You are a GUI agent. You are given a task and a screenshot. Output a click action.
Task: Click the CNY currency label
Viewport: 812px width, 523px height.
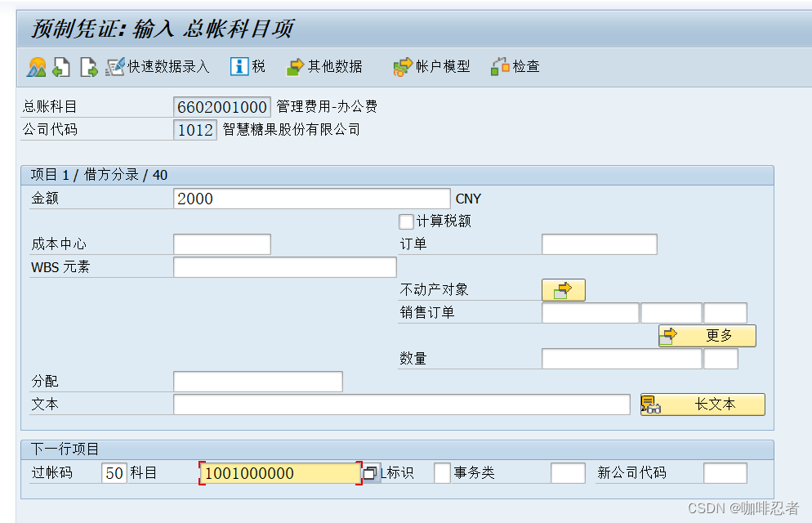pos(468,199)
